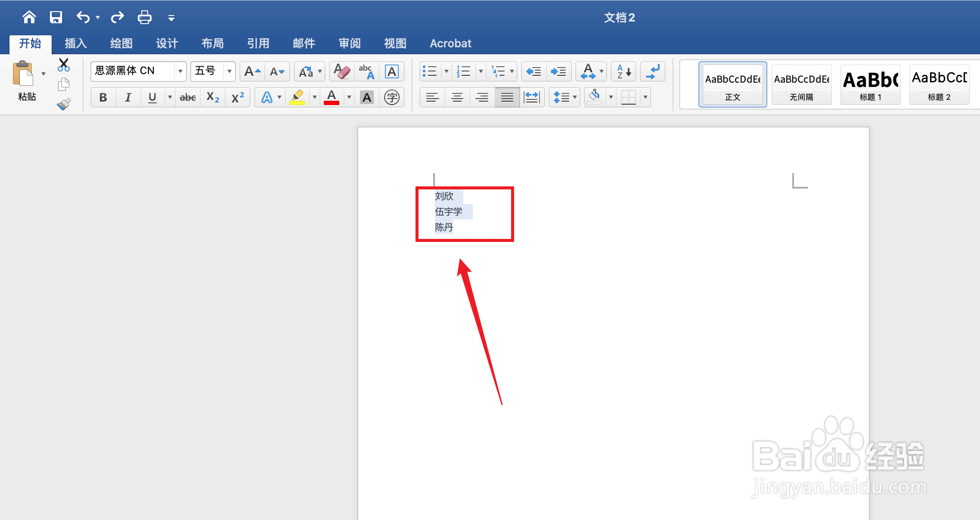980x520 pixels.
Task: Open the font name box 思源黑体 CN
Action: [x=138, y=71]
